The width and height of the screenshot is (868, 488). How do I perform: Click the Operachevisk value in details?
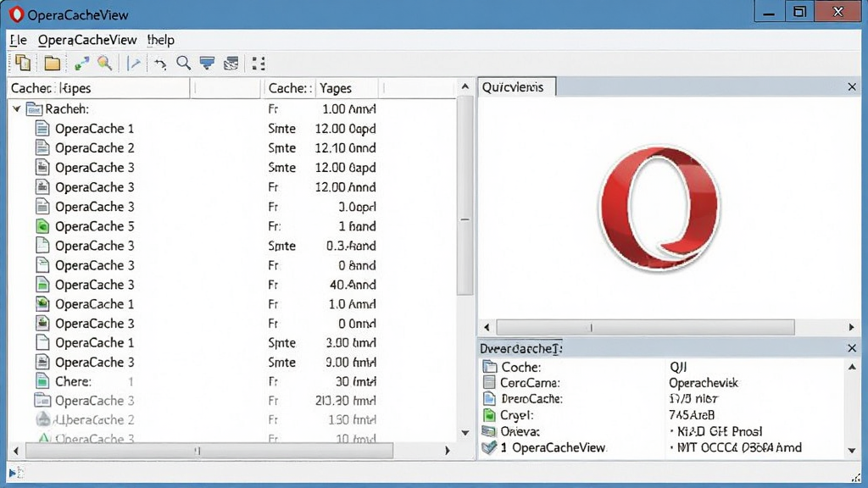[x=703, y=382]
